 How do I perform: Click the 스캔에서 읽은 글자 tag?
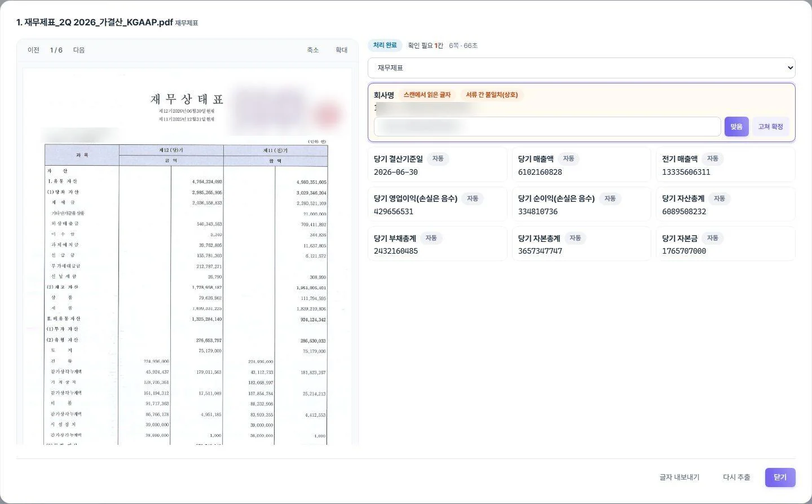(427, 95)
